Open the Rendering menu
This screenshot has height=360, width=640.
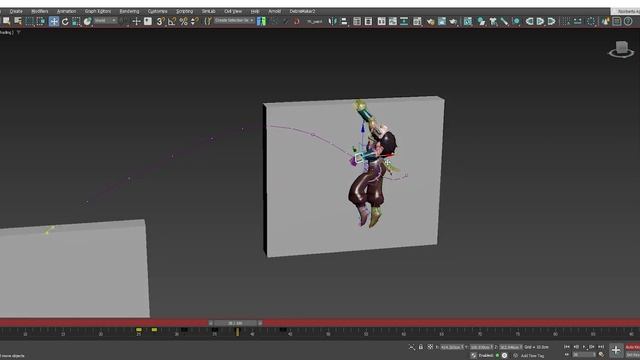(129, 11)
